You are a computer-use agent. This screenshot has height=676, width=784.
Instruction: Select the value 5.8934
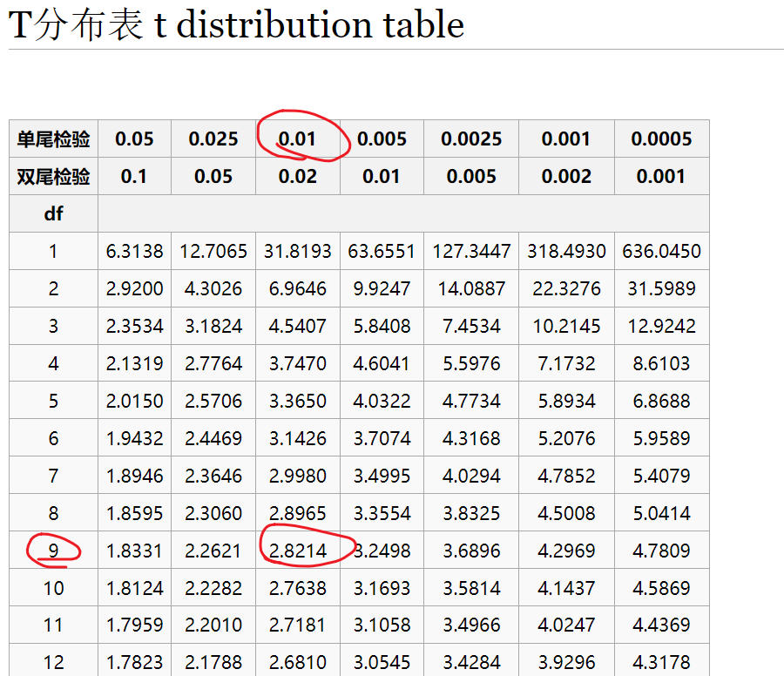pos(566,401)
